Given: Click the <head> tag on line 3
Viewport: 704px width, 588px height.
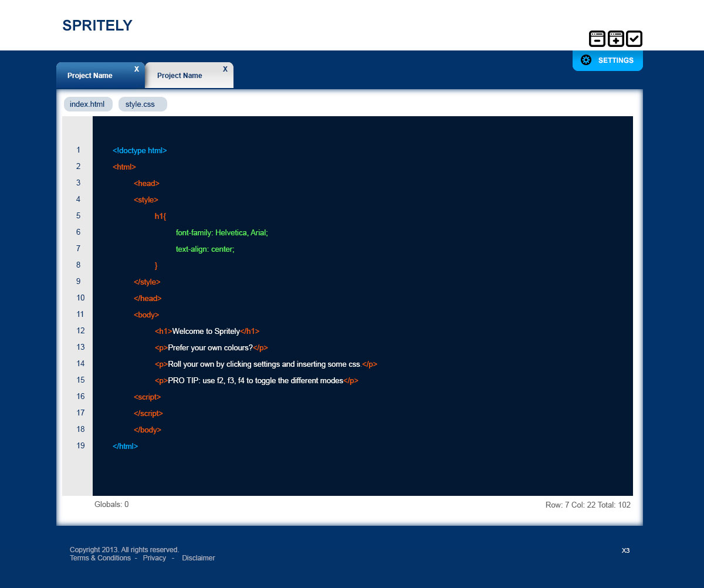Looking at the screenshot, I should click(147, 184).
